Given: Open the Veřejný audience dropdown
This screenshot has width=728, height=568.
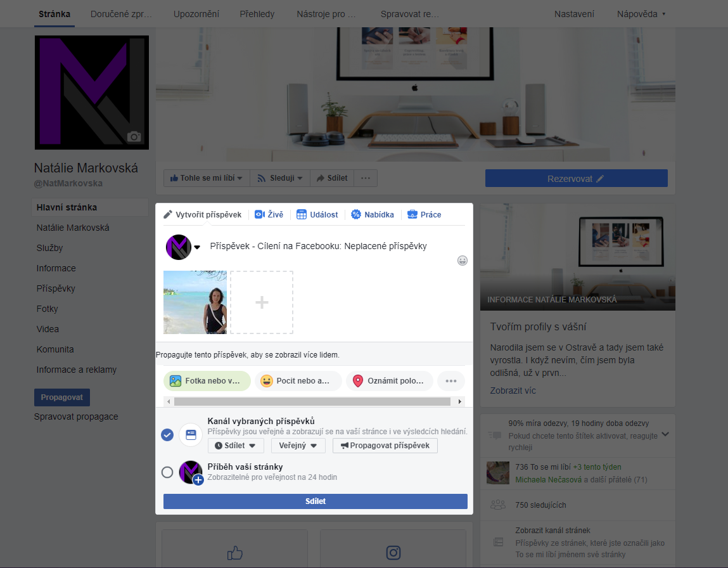Looking at the screenshot, I should click(x=298, y=446).
